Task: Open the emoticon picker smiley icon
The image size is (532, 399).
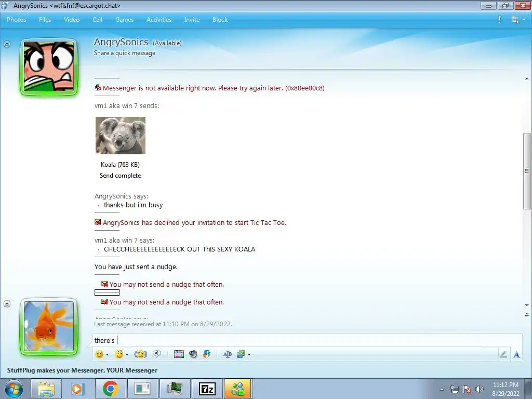Action: (99, 354)
